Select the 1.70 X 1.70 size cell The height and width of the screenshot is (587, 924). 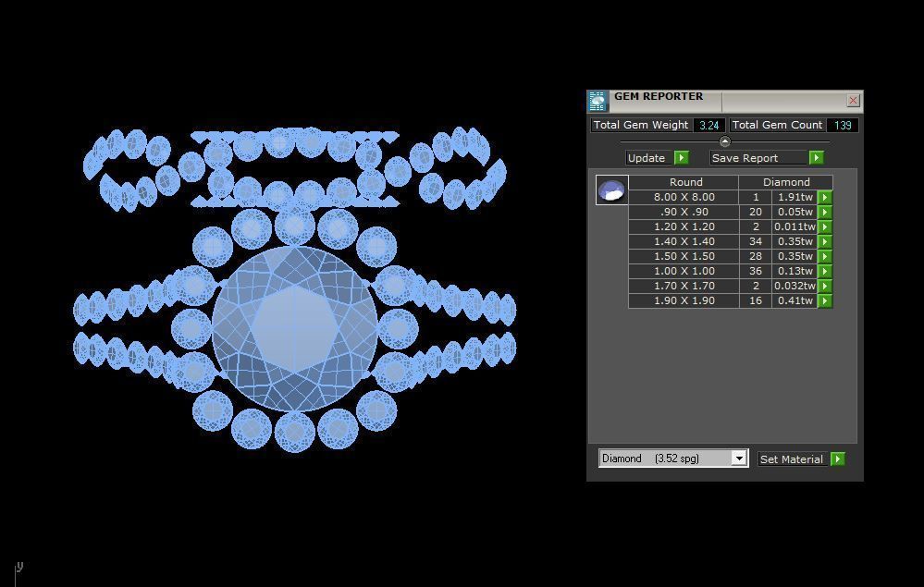click(684, 286)
